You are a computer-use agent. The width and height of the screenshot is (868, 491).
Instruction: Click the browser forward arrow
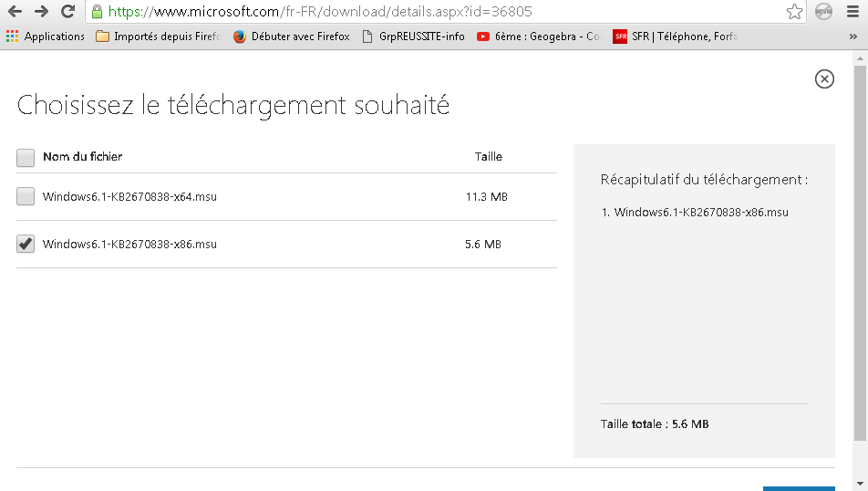(x=41, y=12)
